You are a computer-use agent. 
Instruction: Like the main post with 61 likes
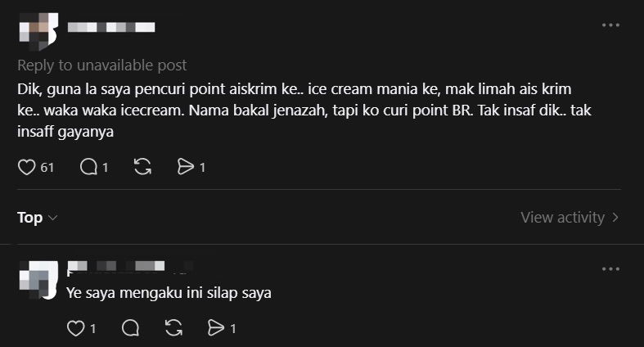click(x=27, y=167)
